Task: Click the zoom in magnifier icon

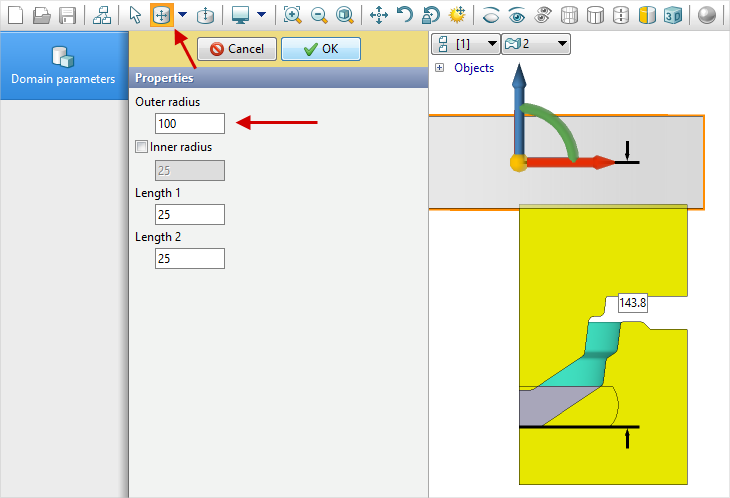Action: click(292, 15)
